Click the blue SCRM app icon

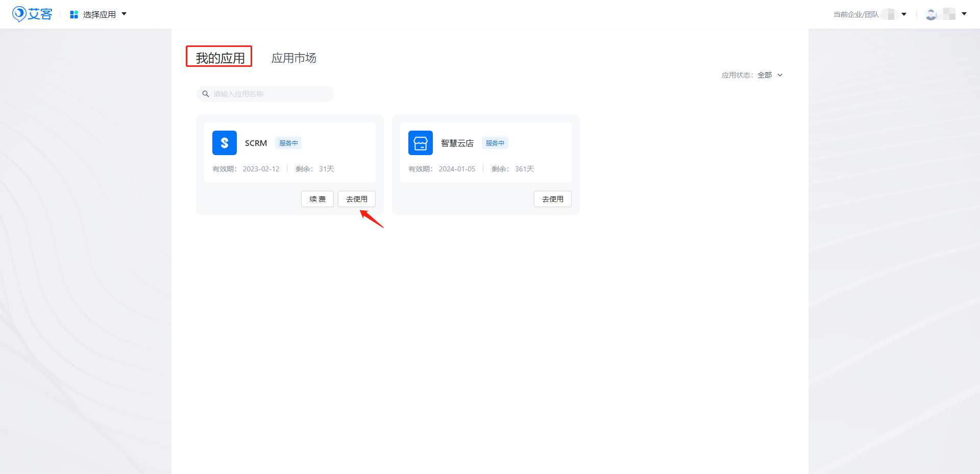click(225, 143)
